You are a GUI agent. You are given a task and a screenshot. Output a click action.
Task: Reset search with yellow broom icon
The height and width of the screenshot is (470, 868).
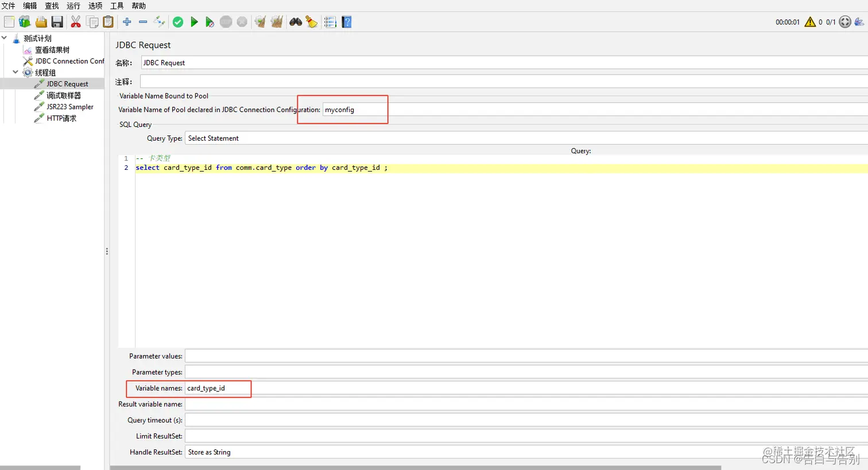[x=312, y=22]
